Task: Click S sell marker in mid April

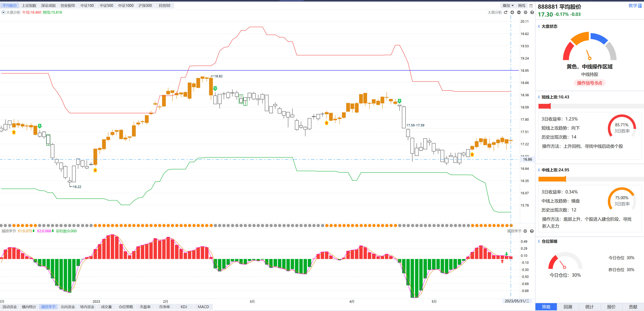Action: pyautogui.click(x=400, y=101)
